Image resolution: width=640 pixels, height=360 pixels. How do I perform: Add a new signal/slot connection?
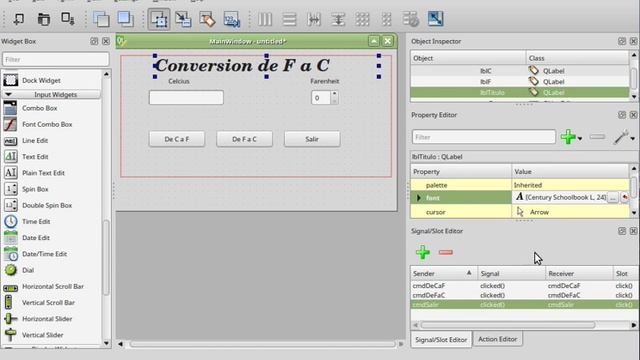coord(422,252)
